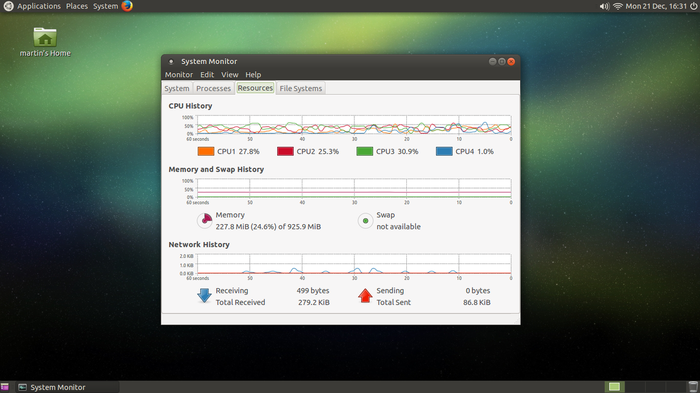Open the Applications menu in the panel

(38, 6)
